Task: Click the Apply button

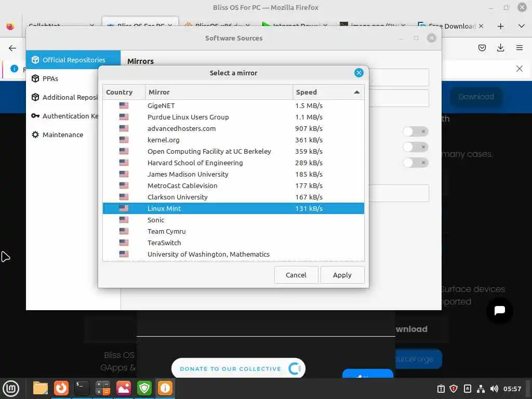Action: 342,275
